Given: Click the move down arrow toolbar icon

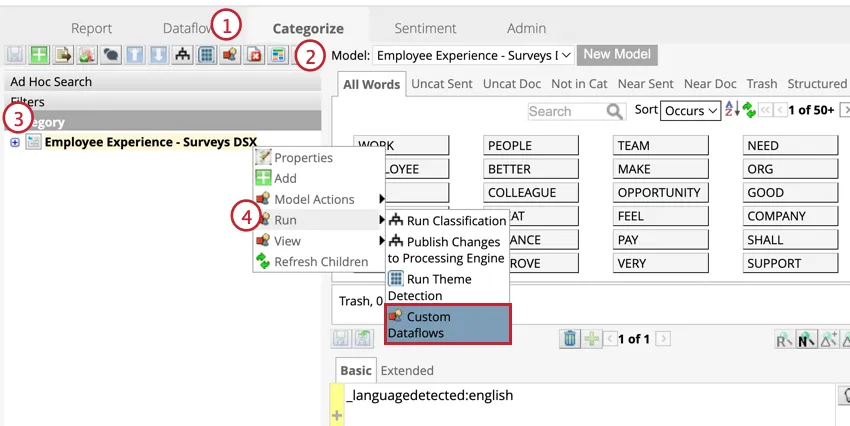Looking at the screenshot, I should tap(158, 55).
